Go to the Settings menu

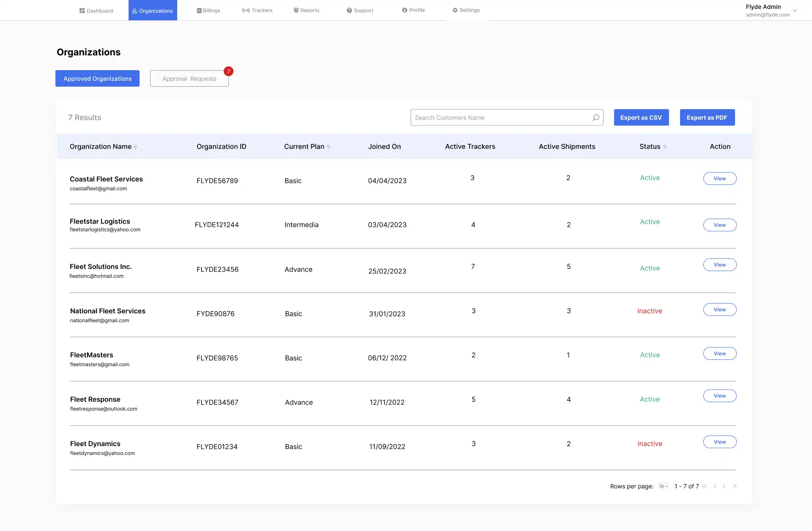tap(466, 10)
